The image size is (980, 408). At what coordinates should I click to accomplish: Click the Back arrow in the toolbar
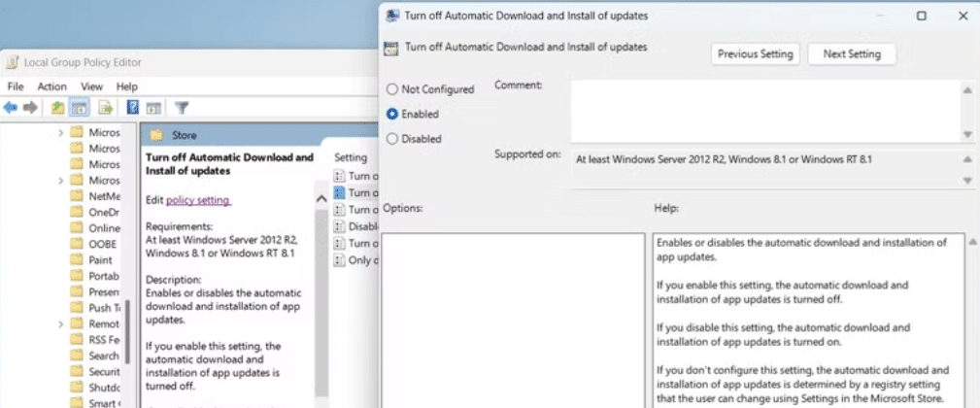pyautogui.click(x=11, y=108)
